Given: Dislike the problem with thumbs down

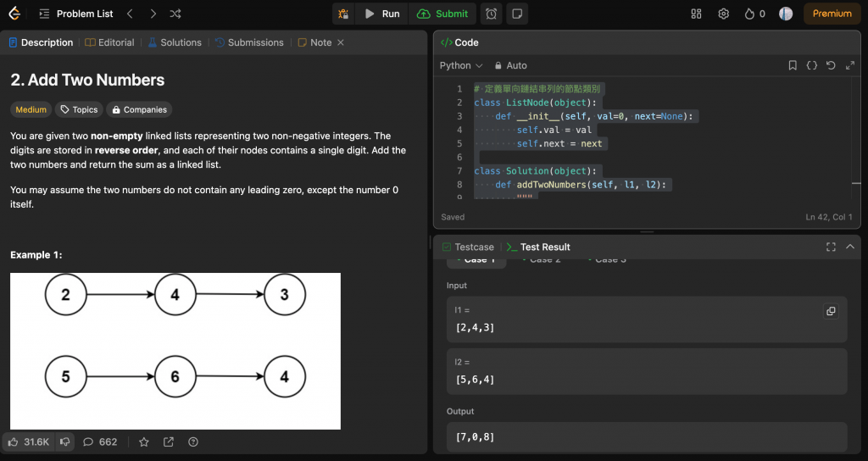Looking at the screenshot, I should (x=65, y=442).
